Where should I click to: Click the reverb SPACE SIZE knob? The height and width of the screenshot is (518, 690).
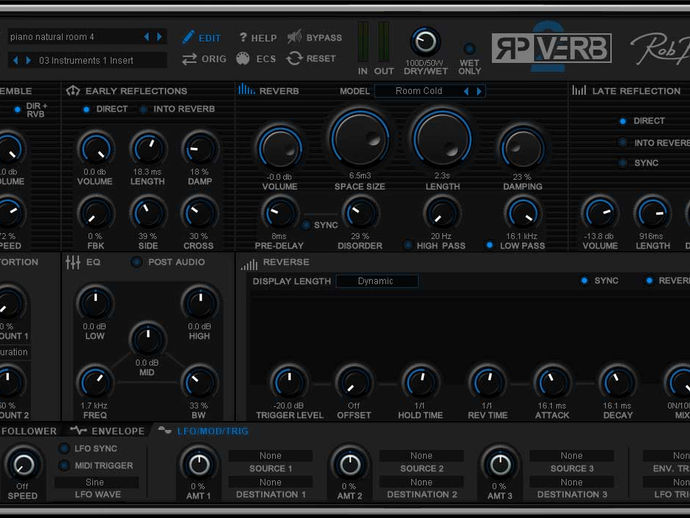360,137
